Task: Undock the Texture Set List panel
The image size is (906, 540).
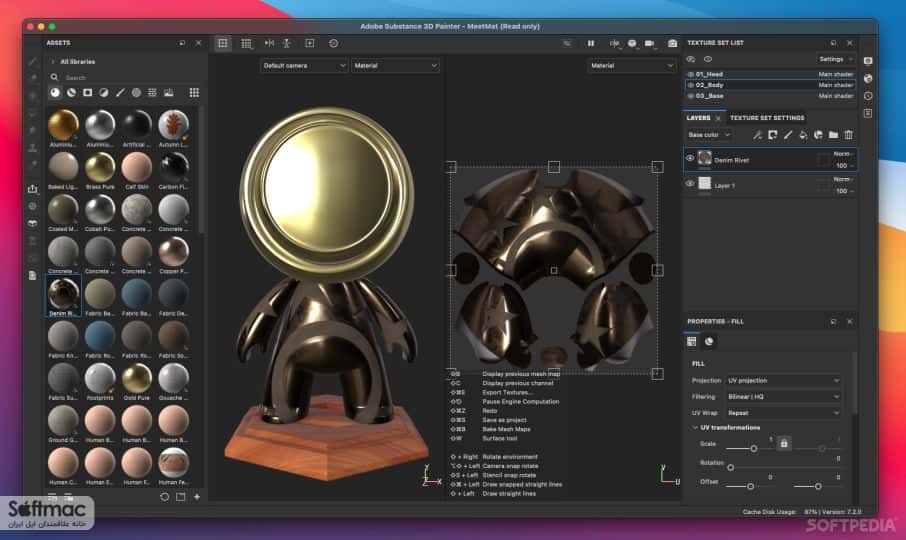Action: [833, 43]
